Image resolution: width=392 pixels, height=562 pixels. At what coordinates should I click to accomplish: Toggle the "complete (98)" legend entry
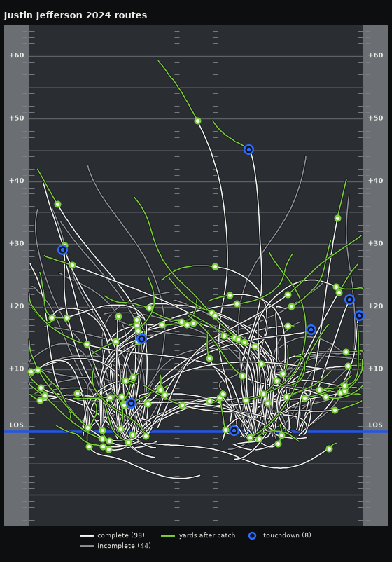(121, 535)
